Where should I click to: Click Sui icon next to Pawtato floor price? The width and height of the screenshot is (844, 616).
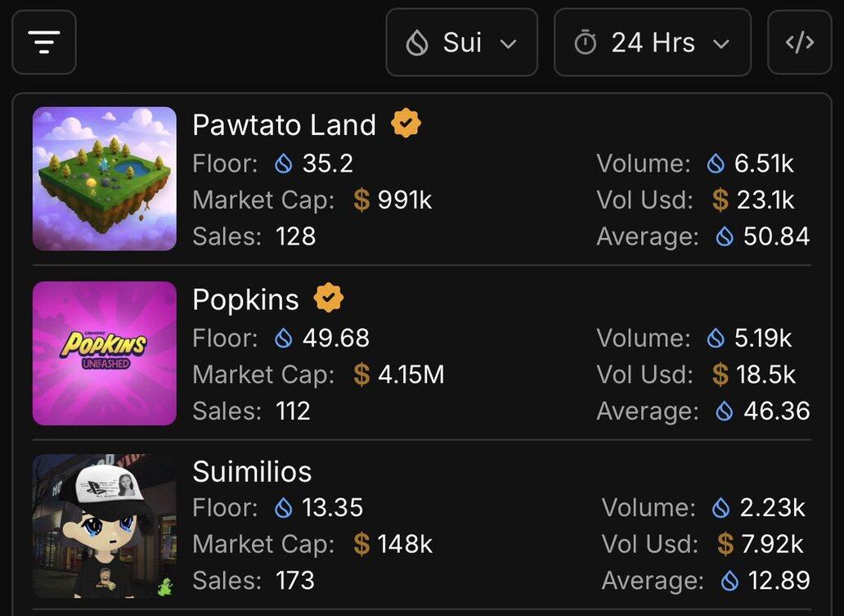tap(284, 164)
